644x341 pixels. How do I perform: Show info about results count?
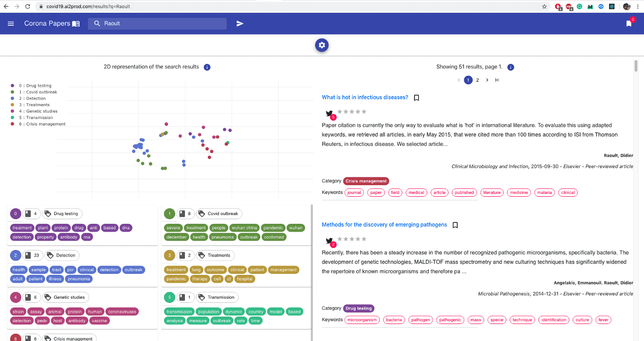click(x=511, y=67)
